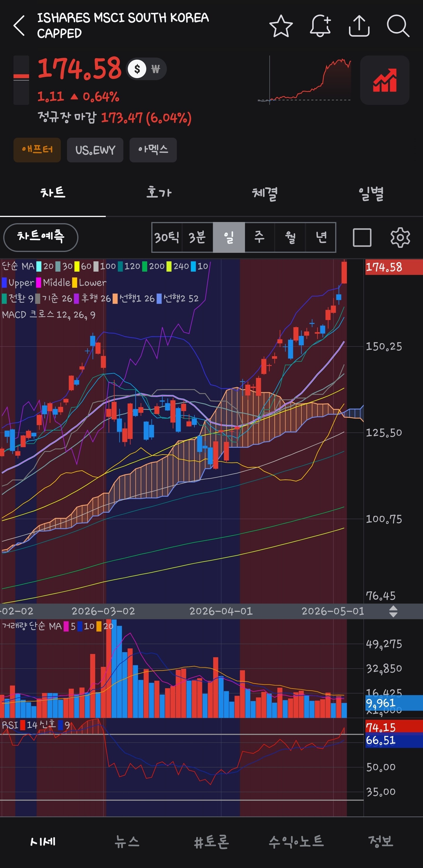Viewport: 423px width, 868px height.
Task: Tap the MACD 크로스 12, 26, 9 legend
Action: point(49,315)
